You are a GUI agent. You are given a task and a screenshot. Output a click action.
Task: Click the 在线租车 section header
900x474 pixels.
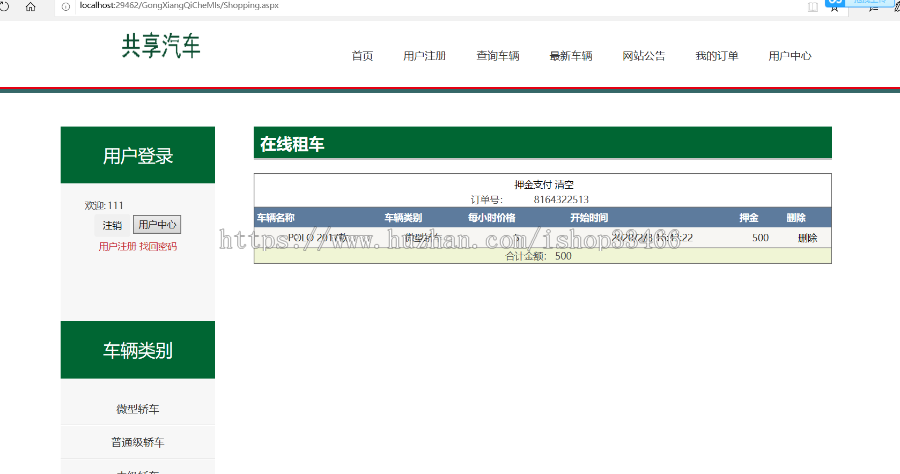pos(542,143)
